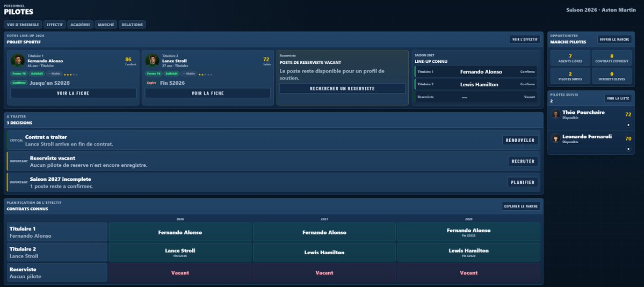Image resolution: width=644 pixels, height=287 pixels.
Task: Open Fernando Alonso's Voir la fiche button
Action: coord(73,93)
